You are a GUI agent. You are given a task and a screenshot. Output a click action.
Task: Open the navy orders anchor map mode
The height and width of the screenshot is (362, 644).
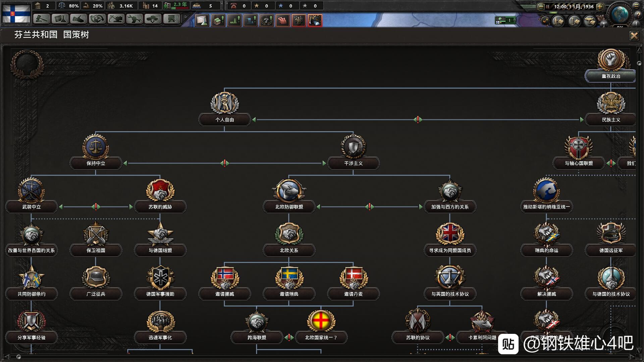(574, 21)
